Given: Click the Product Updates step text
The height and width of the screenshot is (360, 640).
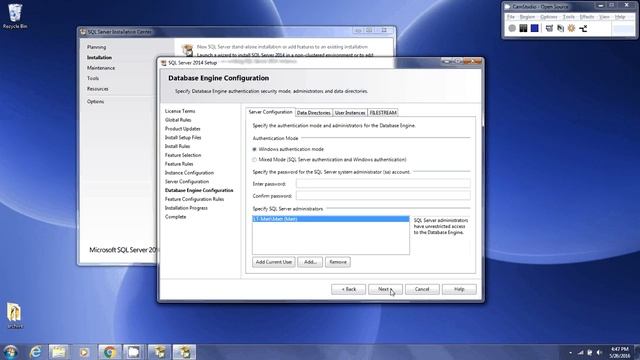Looking at the screenshot, I should [182, 129].
